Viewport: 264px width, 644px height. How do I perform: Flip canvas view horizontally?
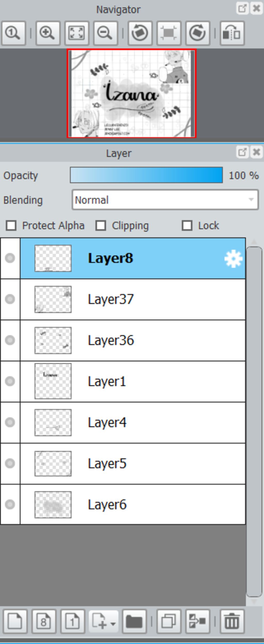coord(232,33)
